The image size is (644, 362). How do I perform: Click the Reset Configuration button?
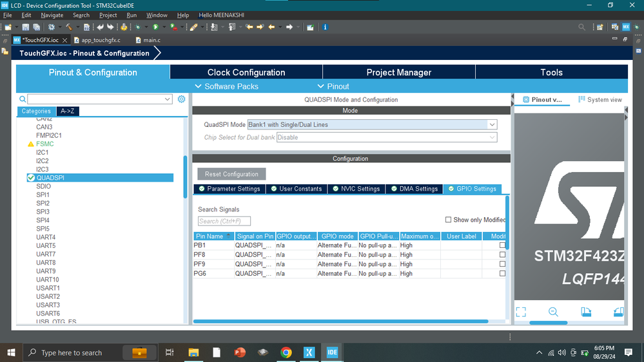[231, 174]
